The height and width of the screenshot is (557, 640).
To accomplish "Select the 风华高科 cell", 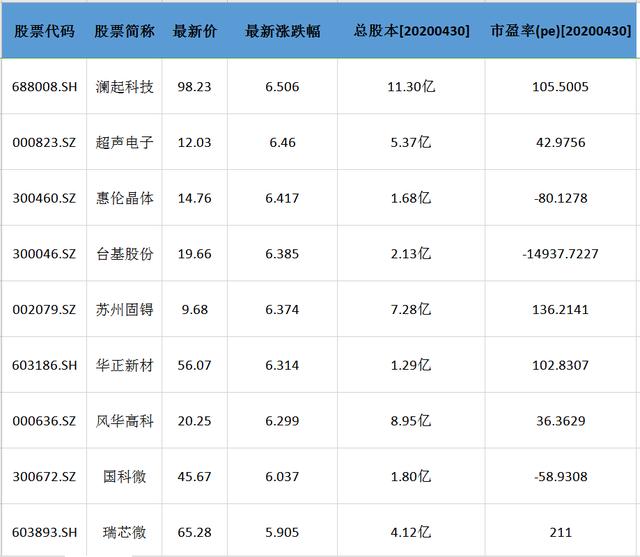I will point(124,421).
